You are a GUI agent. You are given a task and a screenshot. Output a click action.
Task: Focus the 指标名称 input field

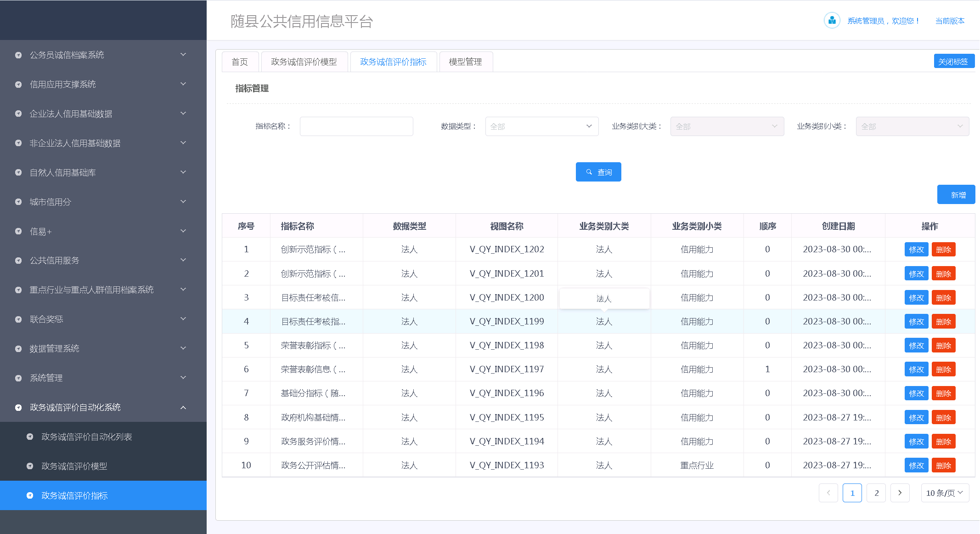click(x=356, y=126)
